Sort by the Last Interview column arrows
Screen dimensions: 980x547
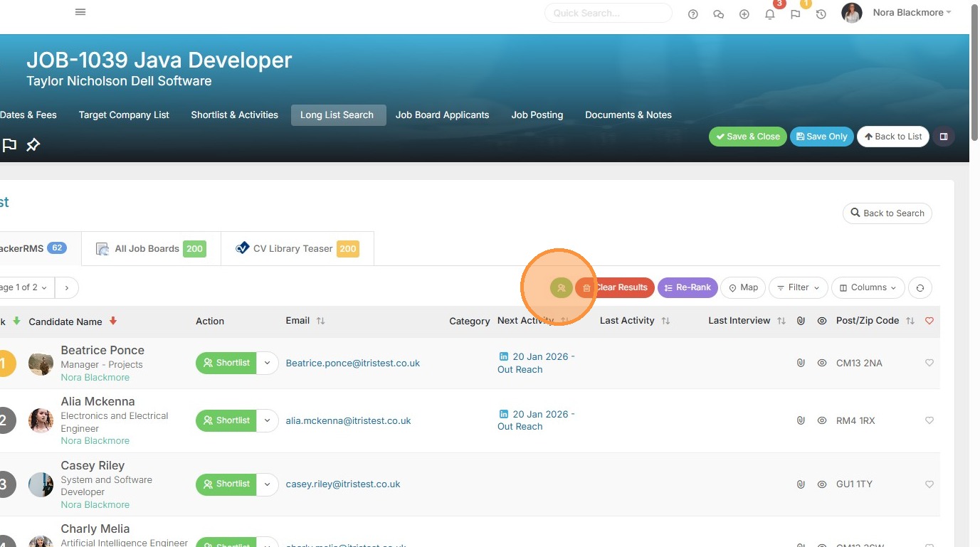point(781,321)
